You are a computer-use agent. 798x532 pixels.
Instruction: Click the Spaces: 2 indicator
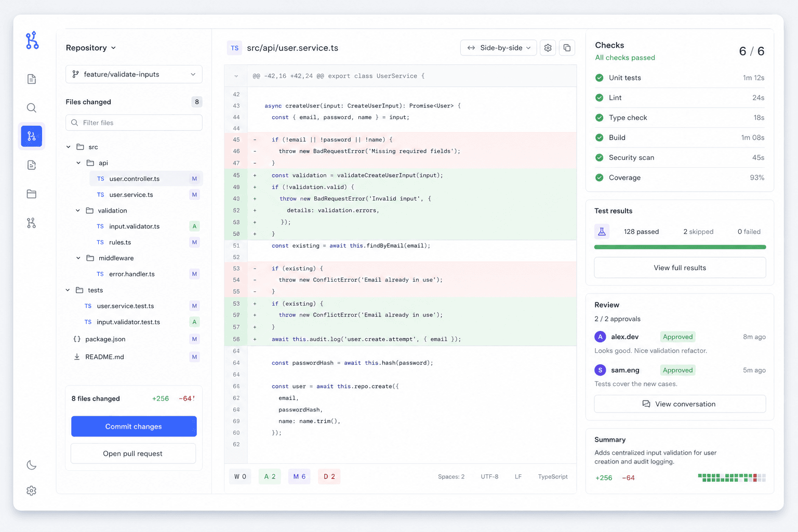coord(451,477)
